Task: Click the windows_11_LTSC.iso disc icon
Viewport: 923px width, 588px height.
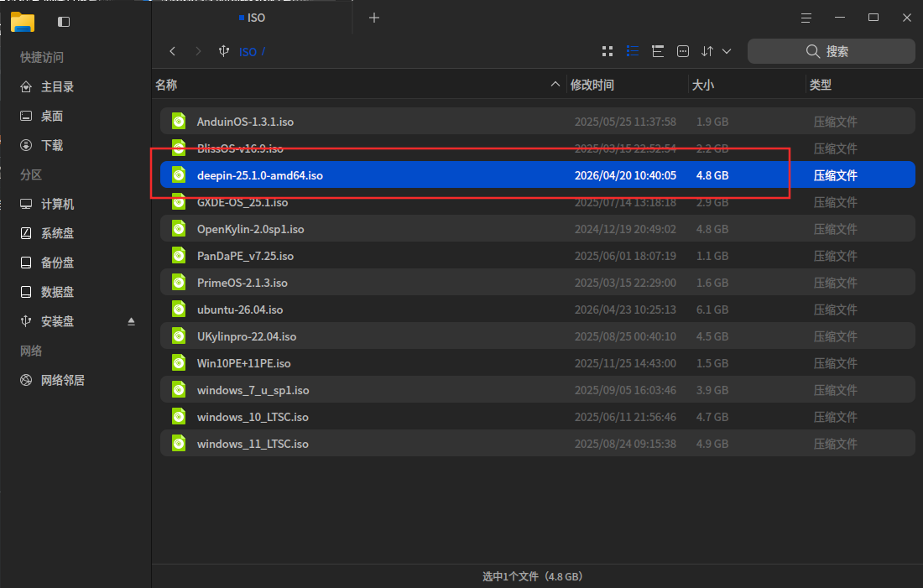Action: click(179, 443)
